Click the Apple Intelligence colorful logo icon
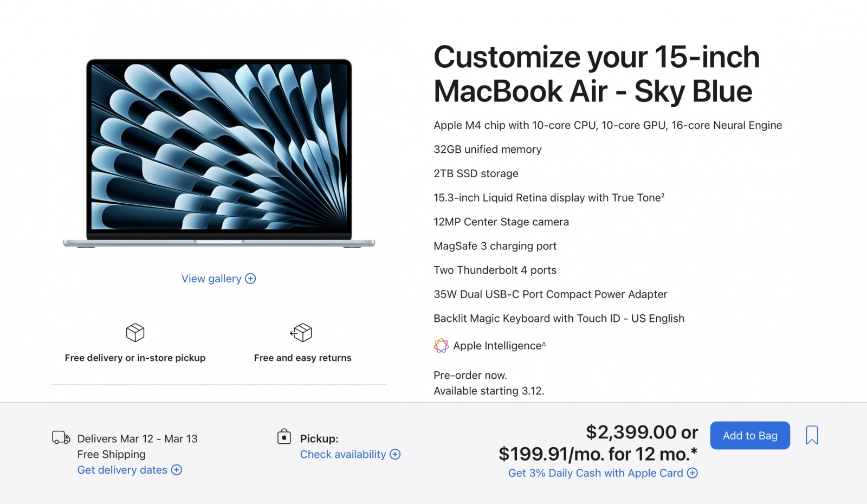The image size is (867, 504). coord(441,346)
